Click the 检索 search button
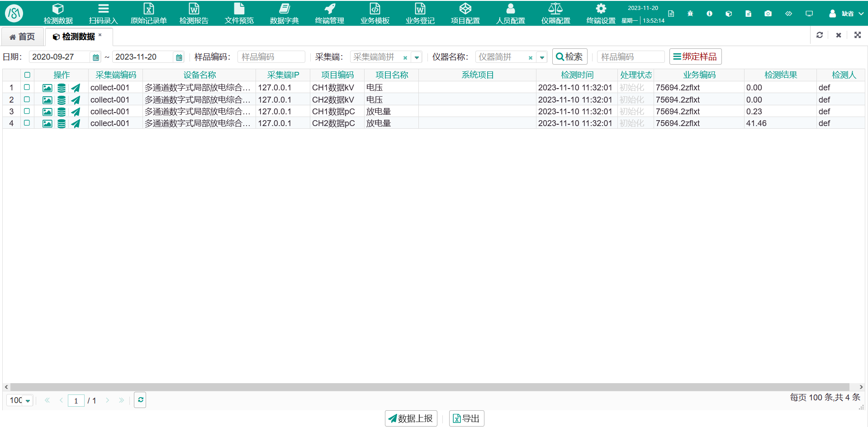 pos(569,57)
